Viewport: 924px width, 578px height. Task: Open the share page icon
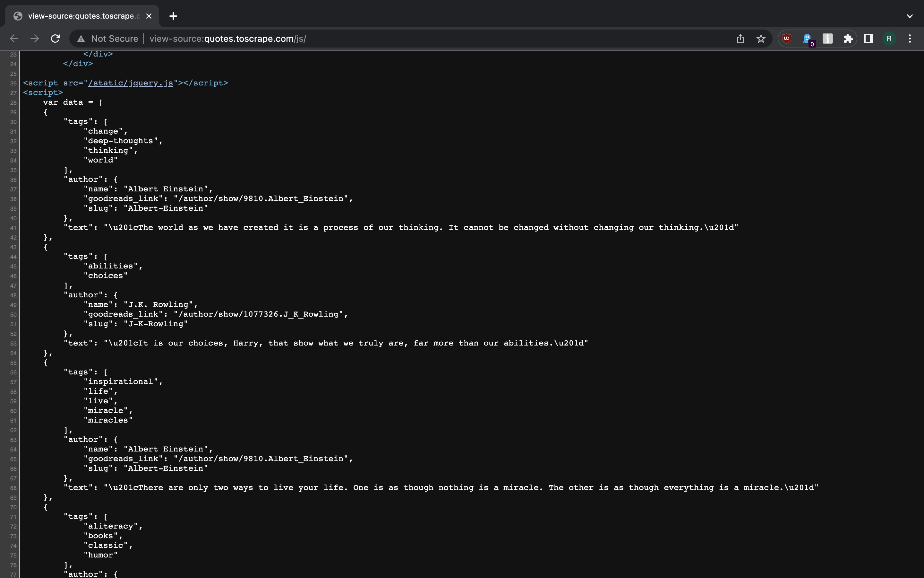click(740, 39)
